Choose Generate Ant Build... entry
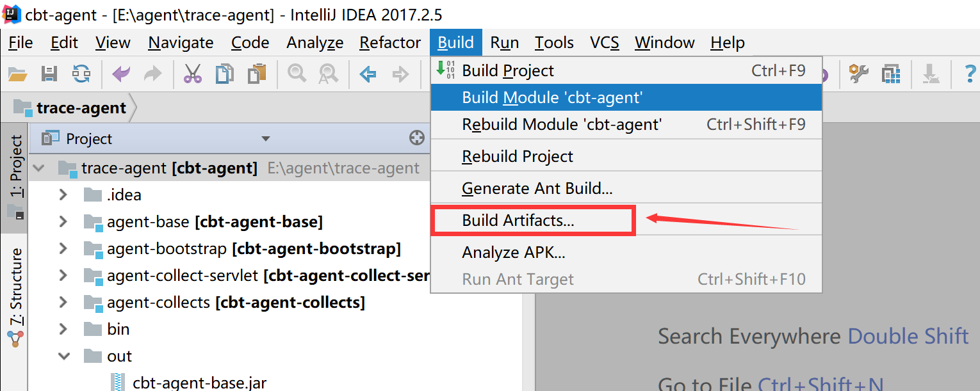980x391 pixels. click(x=626, y=188)
